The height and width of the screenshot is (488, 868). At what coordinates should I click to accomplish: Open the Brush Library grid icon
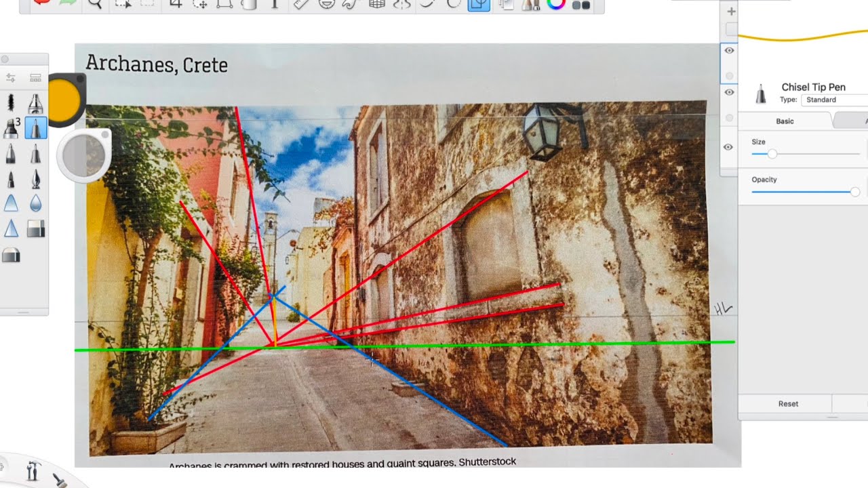point(35,78)
